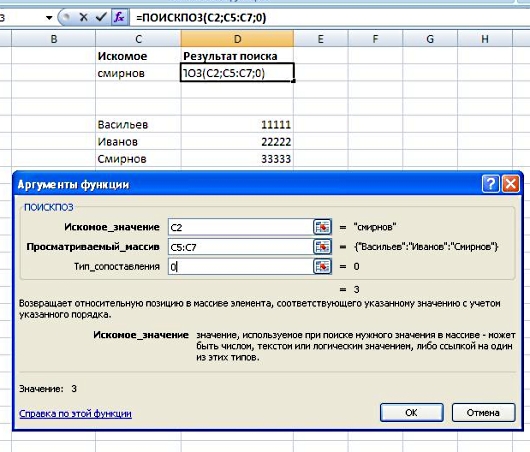Open the Справка по этой функции link
The image size is (530, 452).
click(x=75, y=413)
